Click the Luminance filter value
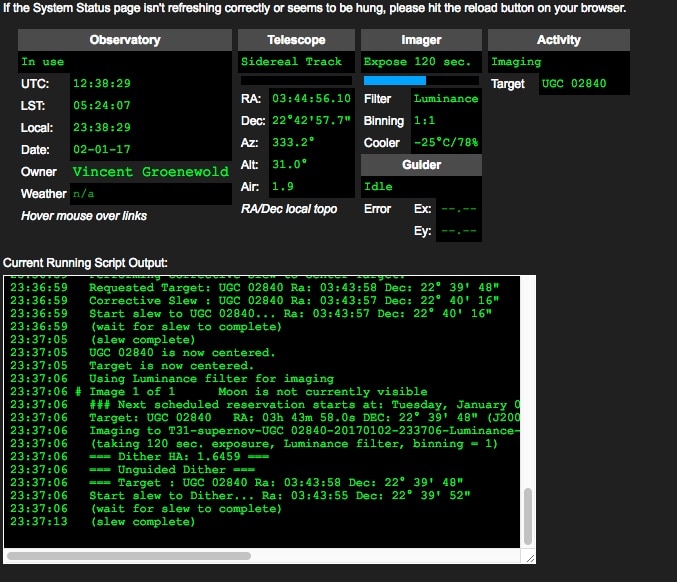Viewport: 677px width, 582px height. click(x=446, y=98)
